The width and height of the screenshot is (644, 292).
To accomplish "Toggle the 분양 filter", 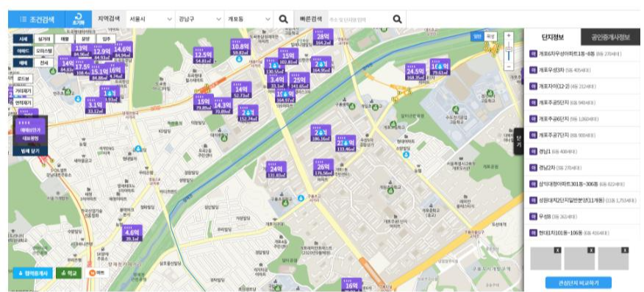I will (x=85, y=39).
